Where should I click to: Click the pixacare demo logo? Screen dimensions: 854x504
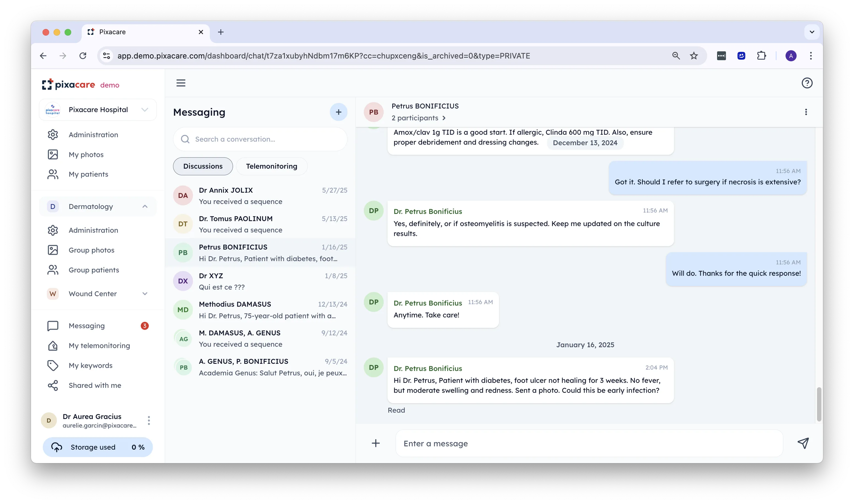pos(81,84)
